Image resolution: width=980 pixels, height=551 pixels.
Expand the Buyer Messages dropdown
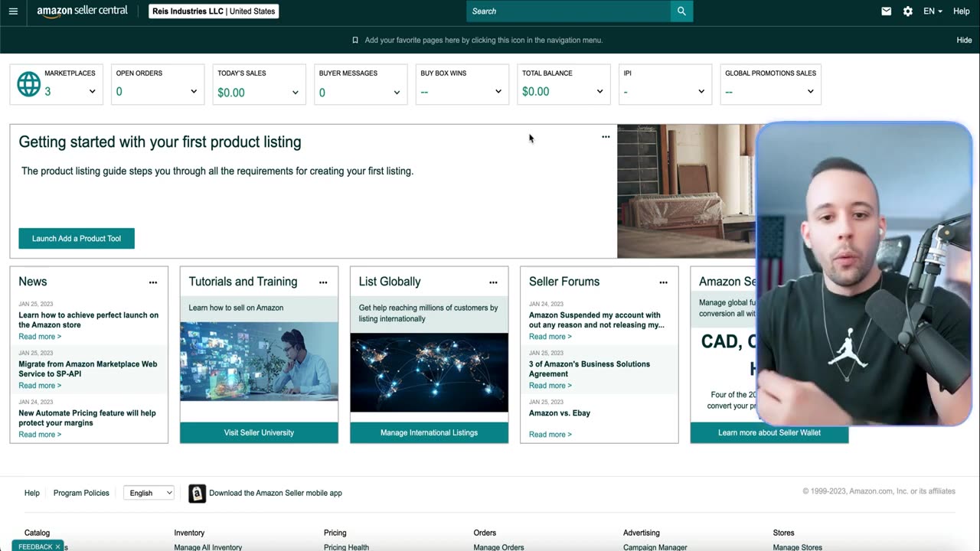pyautogui.click(x=397, y=93)
